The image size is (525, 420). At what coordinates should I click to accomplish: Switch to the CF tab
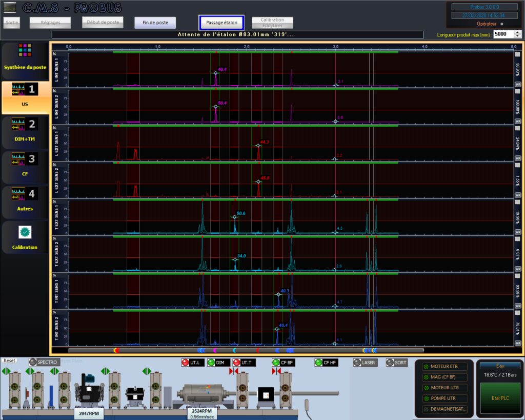pyautogui.click(x=25, y=165)
